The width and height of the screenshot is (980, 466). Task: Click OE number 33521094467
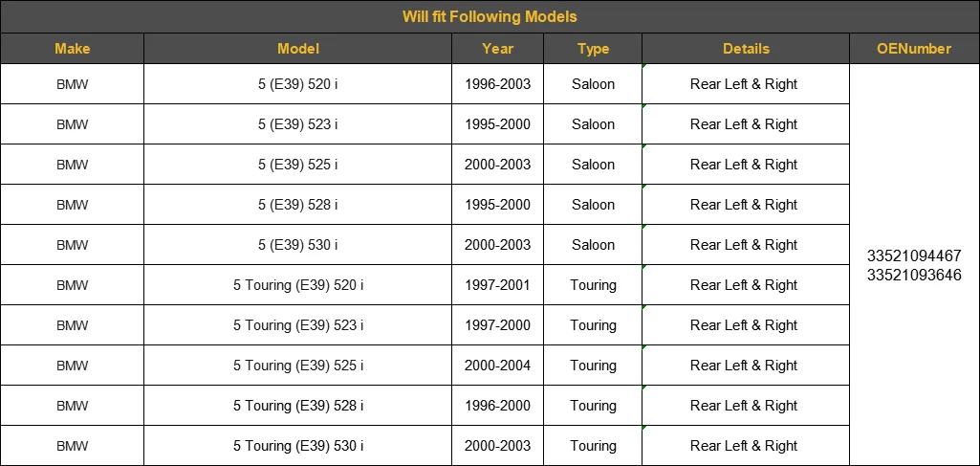coord(914,255)
